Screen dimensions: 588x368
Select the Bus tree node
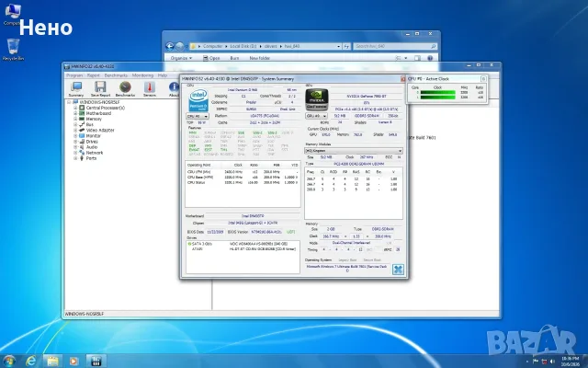coord(90,125)
